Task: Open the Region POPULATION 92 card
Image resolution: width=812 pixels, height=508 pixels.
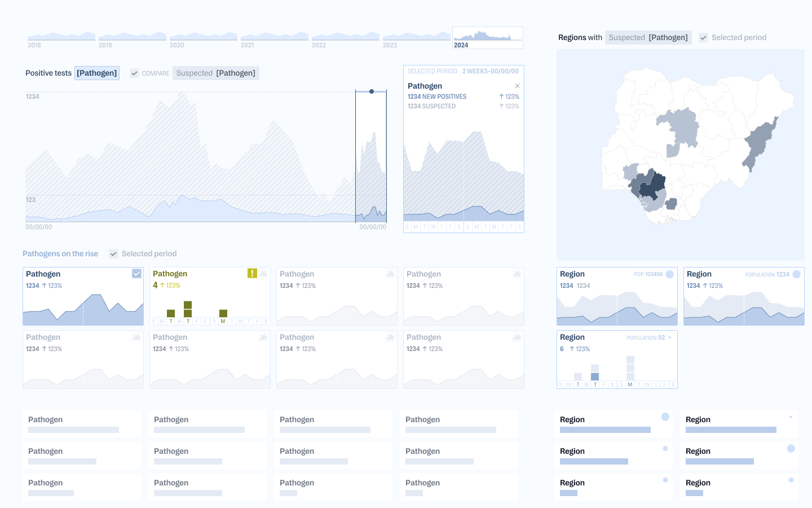Action: click(617, 360)
